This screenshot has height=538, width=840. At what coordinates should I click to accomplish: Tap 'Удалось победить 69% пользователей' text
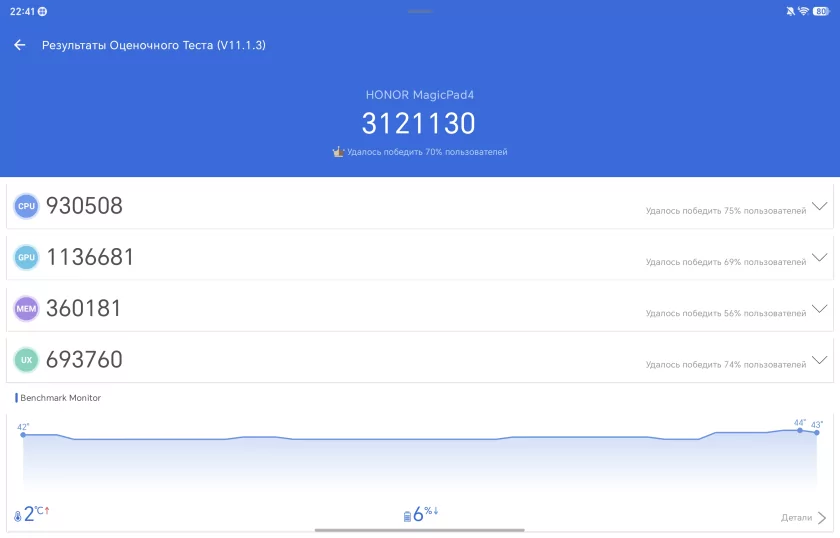pos(726,262)
